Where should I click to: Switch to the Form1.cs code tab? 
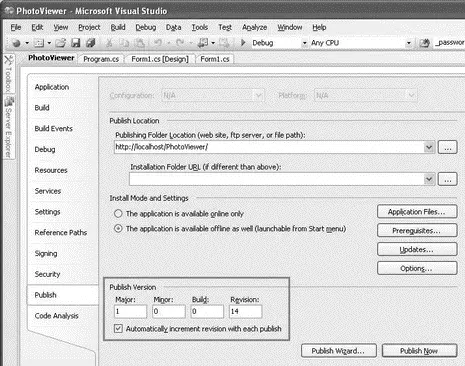point(215,59)
